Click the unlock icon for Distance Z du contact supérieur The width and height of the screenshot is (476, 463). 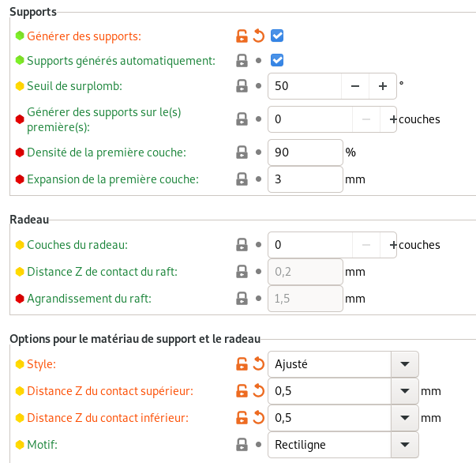coord(242,390)
